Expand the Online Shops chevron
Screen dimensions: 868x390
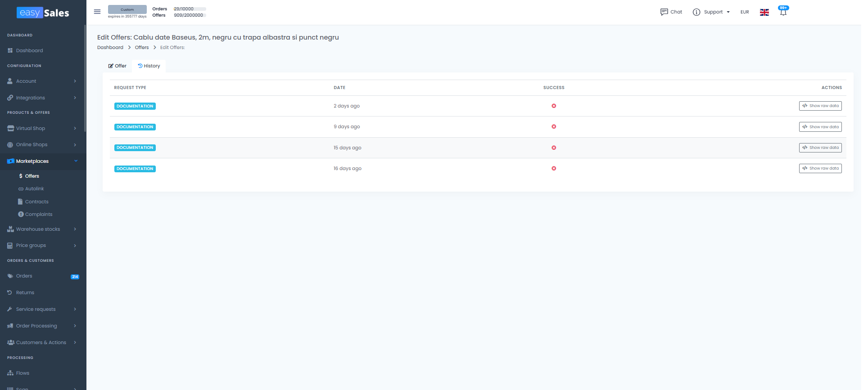point(75,144)
